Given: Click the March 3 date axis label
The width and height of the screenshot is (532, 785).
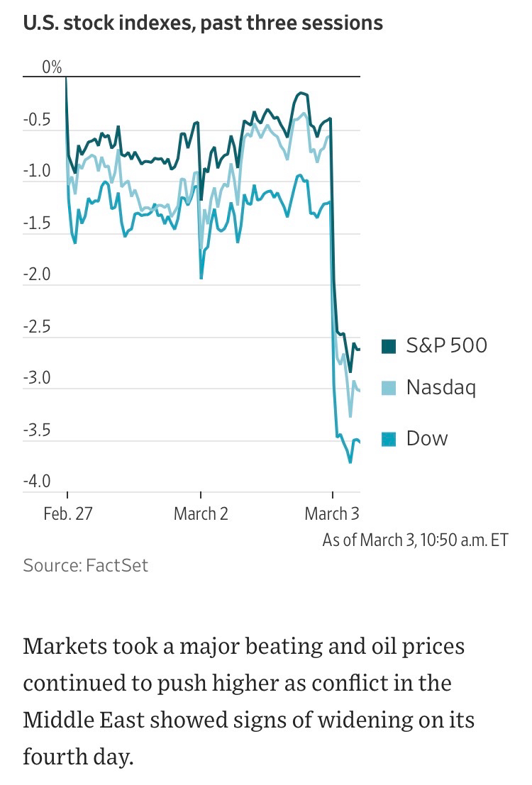Looking at the screenshot, I should coord(332,513).
